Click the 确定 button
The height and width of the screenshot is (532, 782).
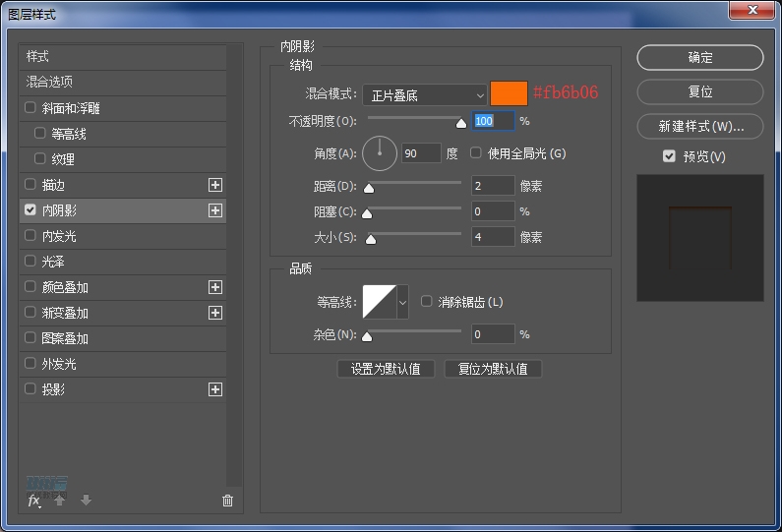point(699,58)
